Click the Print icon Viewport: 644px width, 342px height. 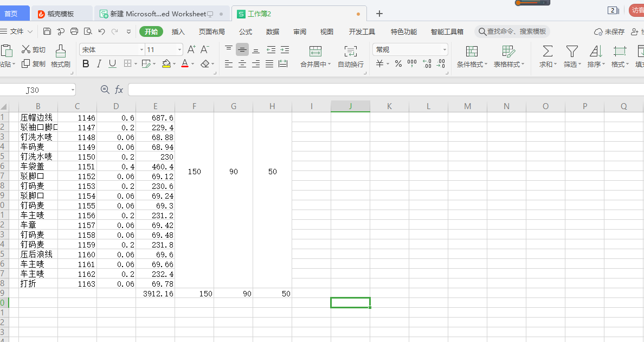(x=74, y=31)
